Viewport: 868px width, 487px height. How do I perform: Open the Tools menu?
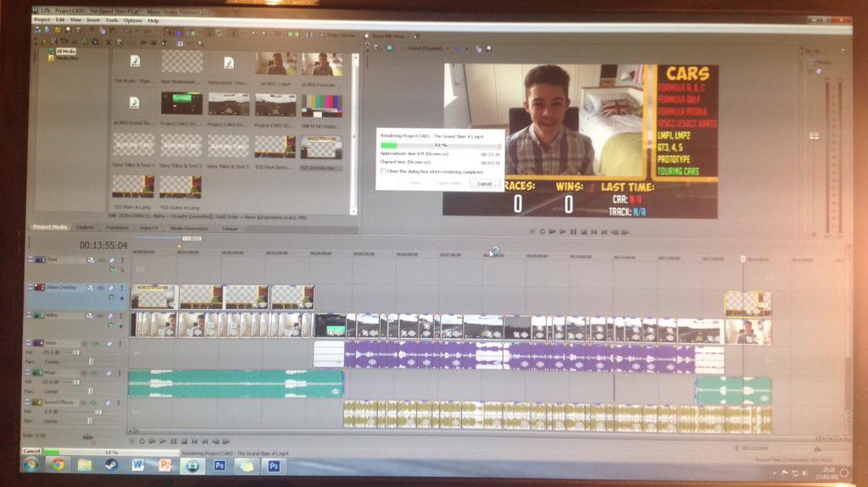112,20
